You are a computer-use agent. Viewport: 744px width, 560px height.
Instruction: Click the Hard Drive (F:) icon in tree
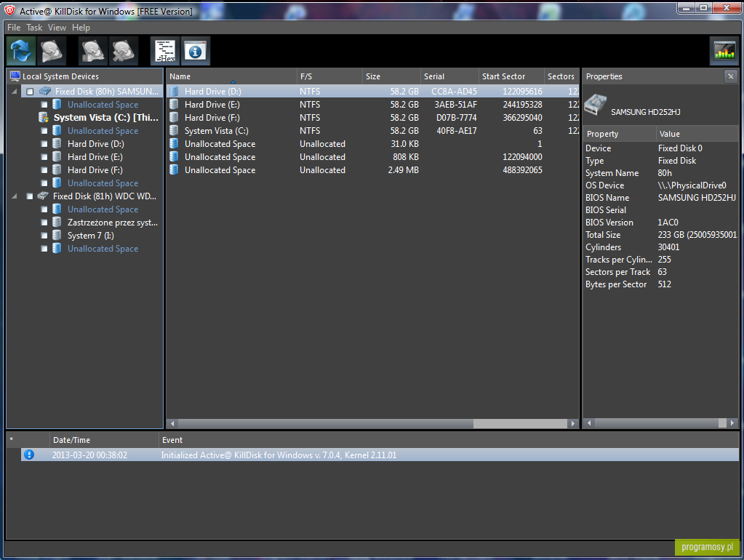57,169
